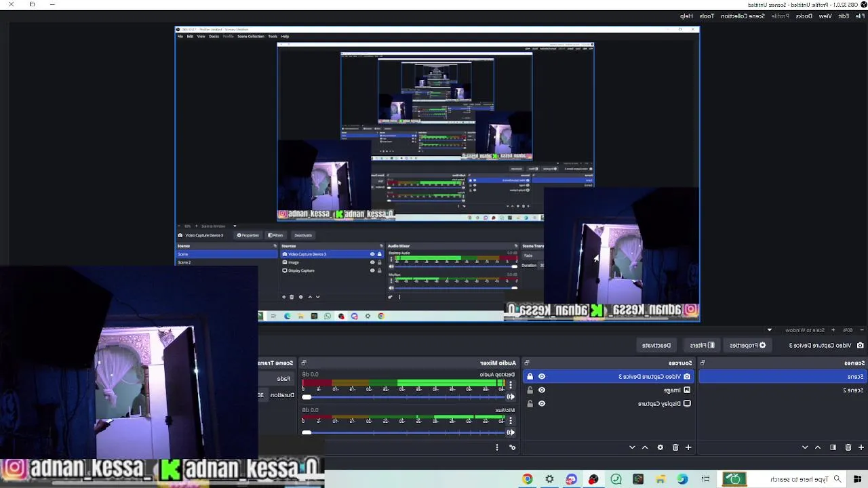Unlock the Video Capture Device 3 source
The height and width of the screenshot is (488, 868).
coord(530,376)
